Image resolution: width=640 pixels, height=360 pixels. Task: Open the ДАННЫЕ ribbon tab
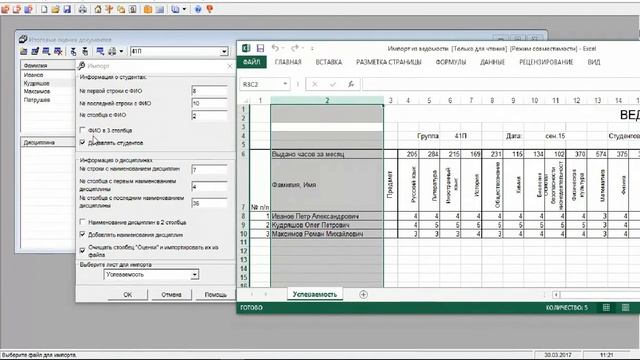tap(492, 62)
